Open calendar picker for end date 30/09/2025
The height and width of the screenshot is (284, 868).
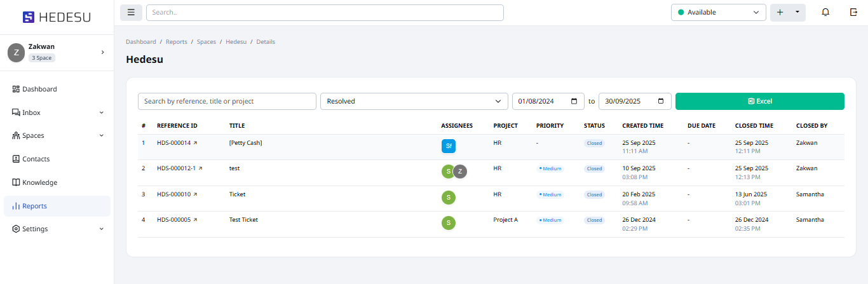click(661, 101)
